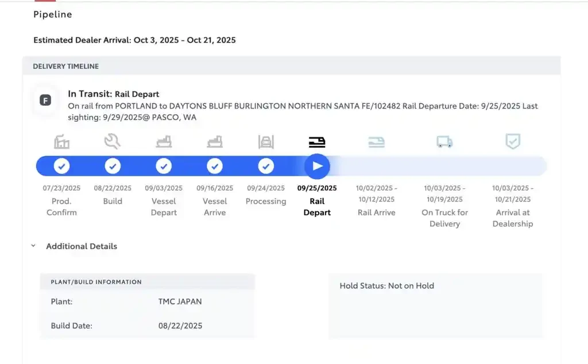Click the train icon above Rail Arrive
Image resolution: width=588 pixels, height=364 pixels.
point(376,142)
